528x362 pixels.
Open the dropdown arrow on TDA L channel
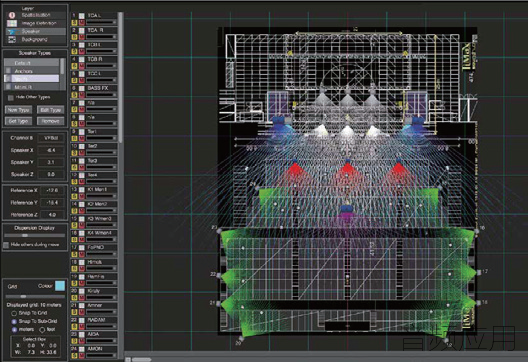(114, 23)
